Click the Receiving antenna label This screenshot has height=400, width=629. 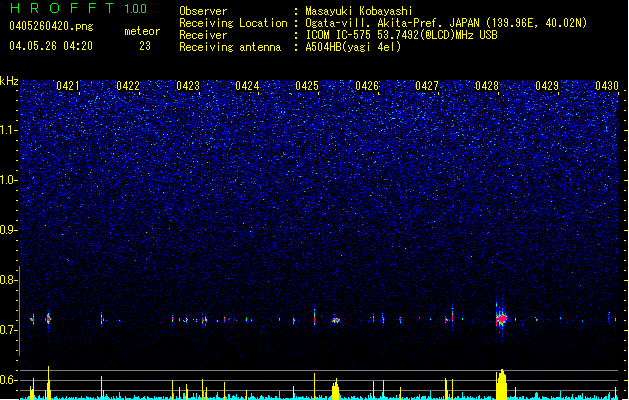coord(230,47)
